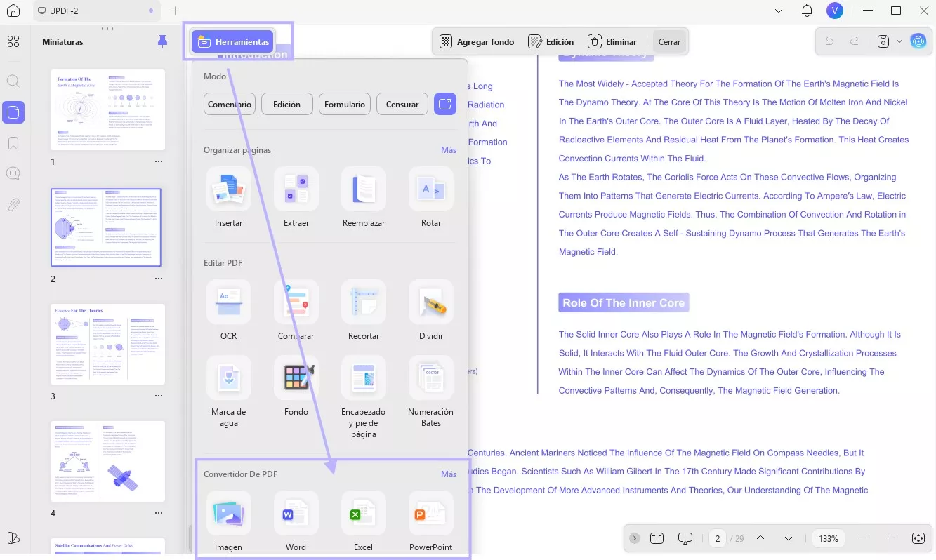Convert PDF to Excel
Screen dimensions: 936x560
click(364, 513)
